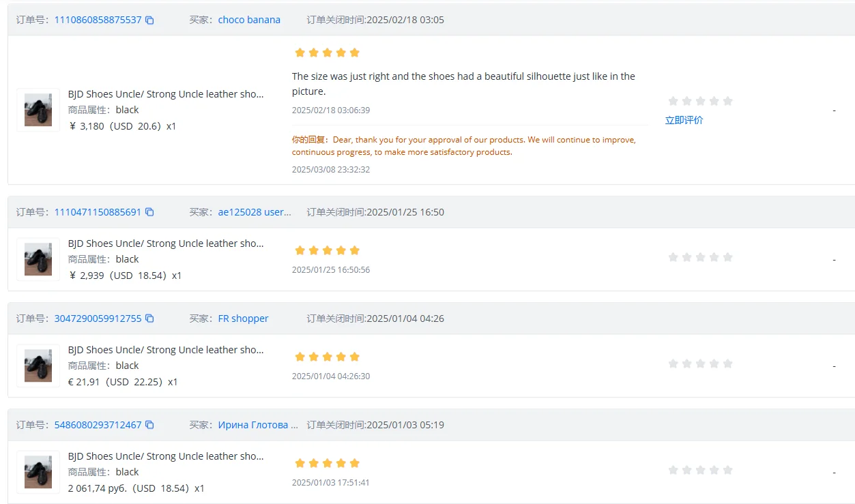855x504 pixels.
Task: Click 立即评价 to review buyer
Action: point(684,120)
